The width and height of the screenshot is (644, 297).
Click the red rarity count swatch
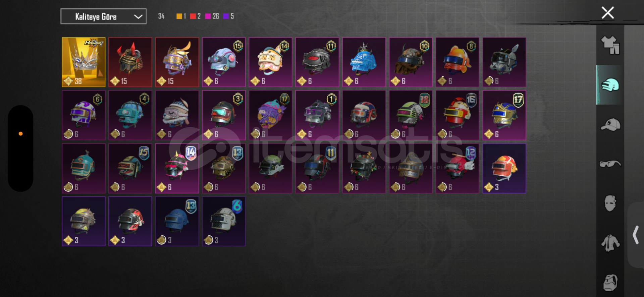click(193, 16)
